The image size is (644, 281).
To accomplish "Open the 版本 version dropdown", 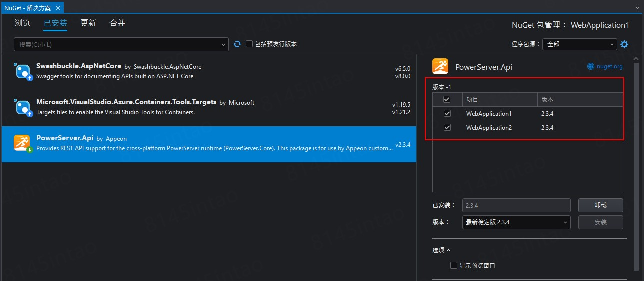I will (x=516, y=222).
